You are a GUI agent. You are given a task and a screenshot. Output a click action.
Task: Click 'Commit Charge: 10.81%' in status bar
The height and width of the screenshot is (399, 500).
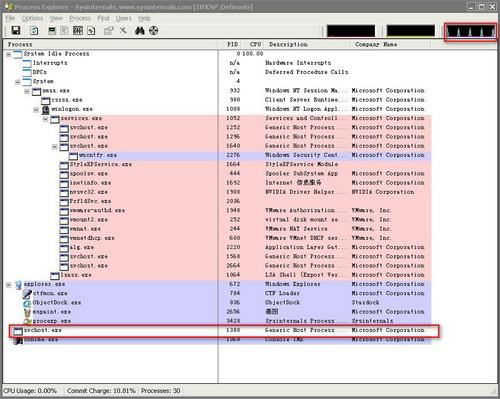pyautogui.click(x=101, y=391)
